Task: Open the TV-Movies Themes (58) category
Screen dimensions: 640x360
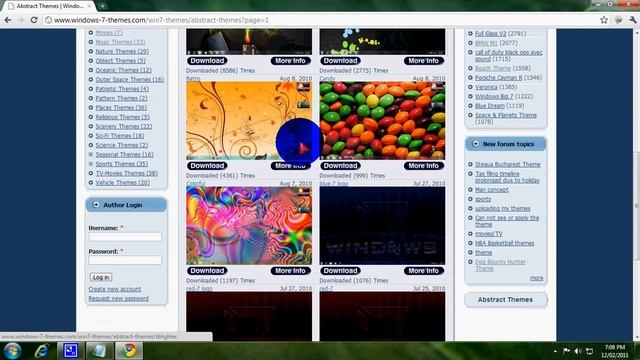Action: pos(127,173)
